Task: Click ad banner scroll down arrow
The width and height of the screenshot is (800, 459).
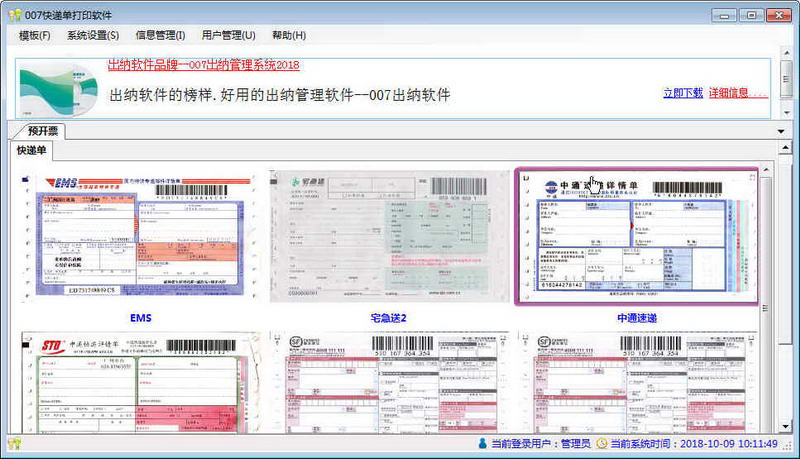Action: click(786, 113)
